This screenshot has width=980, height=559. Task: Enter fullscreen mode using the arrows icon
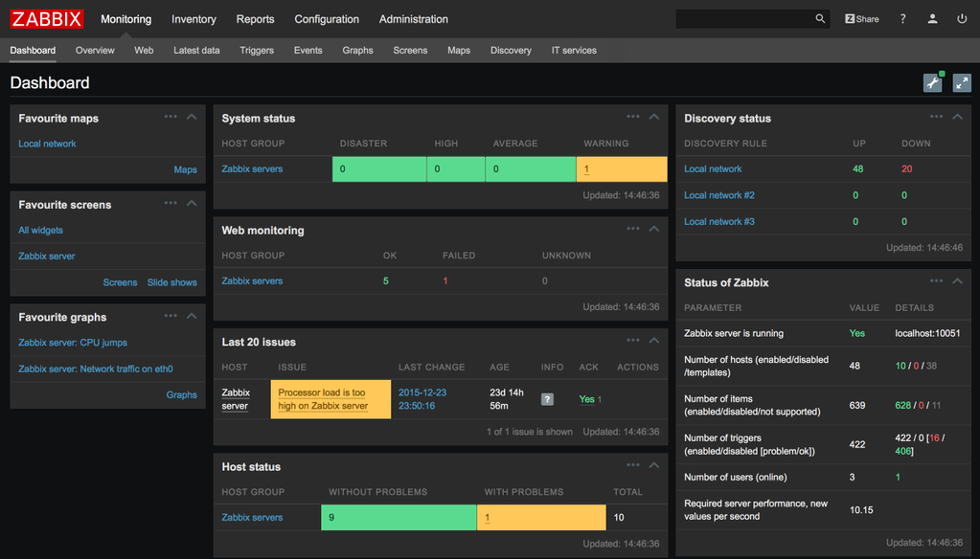(962, 83)
